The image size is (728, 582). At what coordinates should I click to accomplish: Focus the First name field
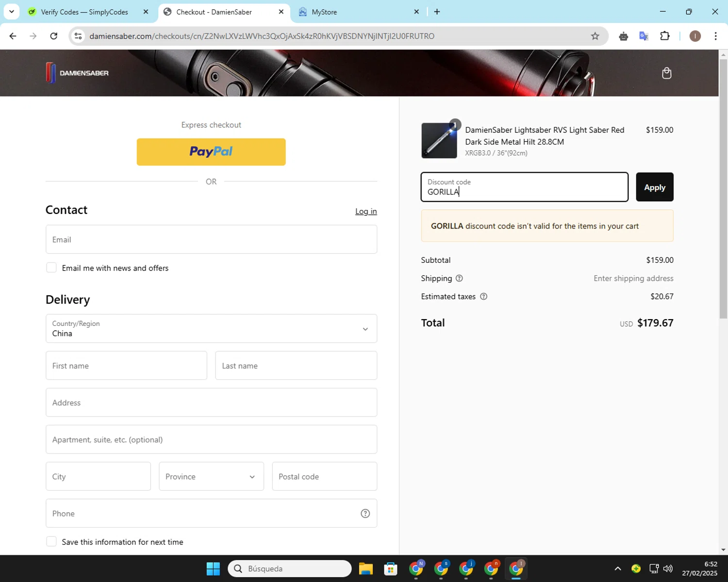tap(126, 366)
